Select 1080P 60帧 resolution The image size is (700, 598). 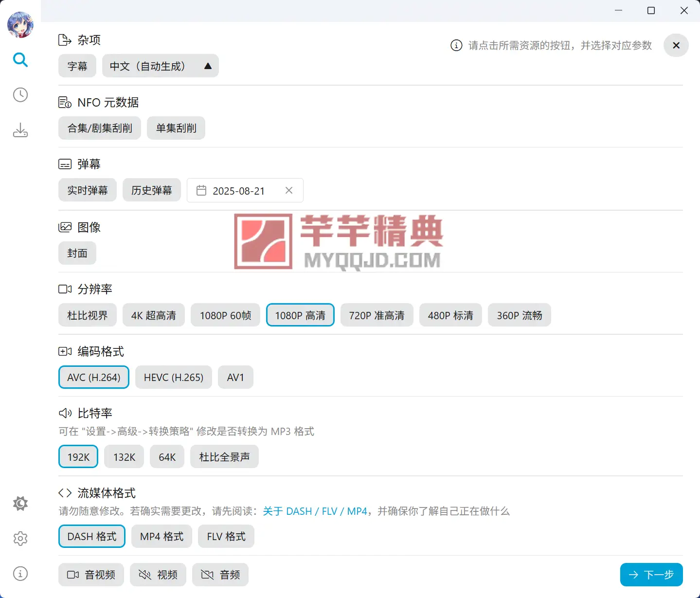click(x=226, y=315)
